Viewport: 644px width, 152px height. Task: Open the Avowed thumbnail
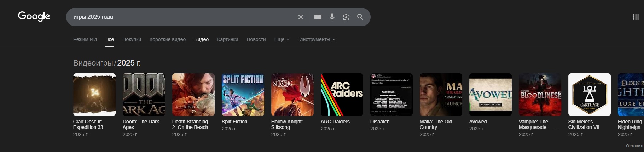(491, 95)
